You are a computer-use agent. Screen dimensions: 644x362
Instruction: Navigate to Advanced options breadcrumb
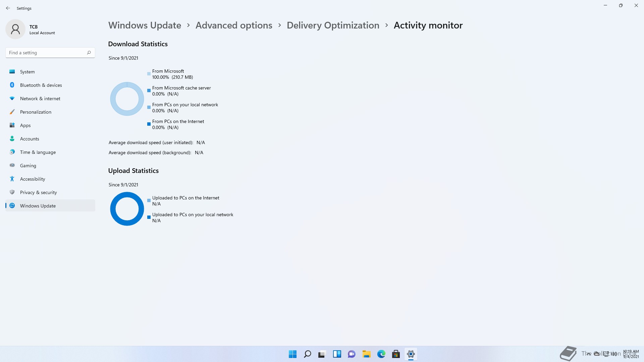[x=234, y=25]
